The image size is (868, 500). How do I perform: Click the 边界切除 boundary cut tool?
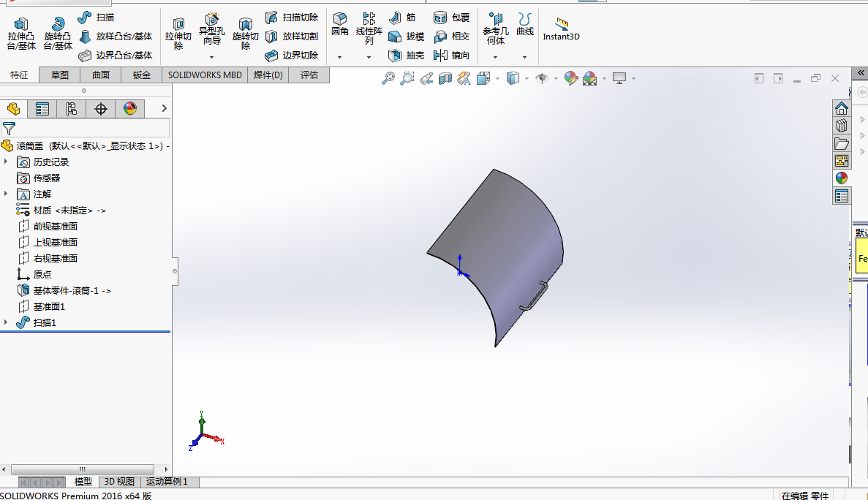(292, 56)
